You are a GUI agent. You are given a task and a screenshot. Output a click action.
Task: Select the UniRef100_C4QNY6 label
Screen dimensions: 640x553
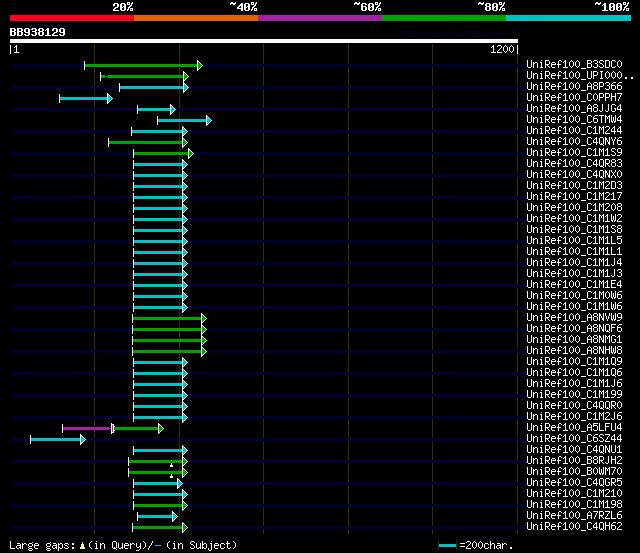pos(574,142)
